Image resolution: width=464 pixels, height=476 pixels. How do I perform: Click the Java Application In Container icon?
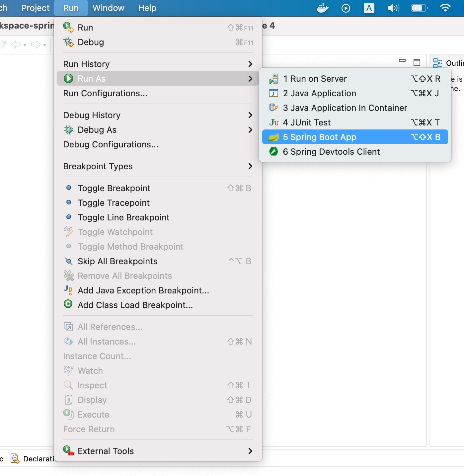coord(273,108)
